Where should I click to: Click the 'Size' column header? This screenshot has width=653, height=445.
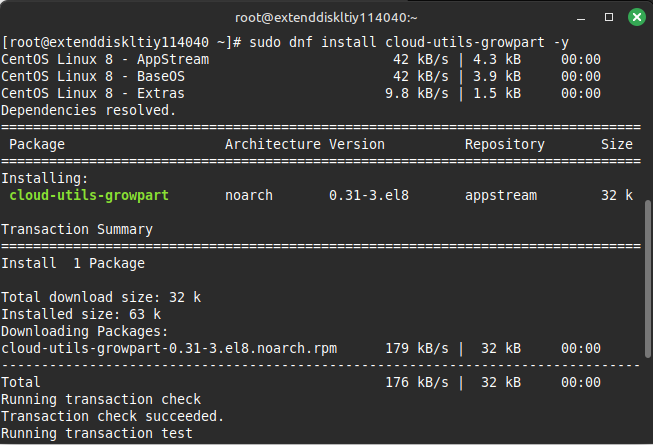pos(616,144)
